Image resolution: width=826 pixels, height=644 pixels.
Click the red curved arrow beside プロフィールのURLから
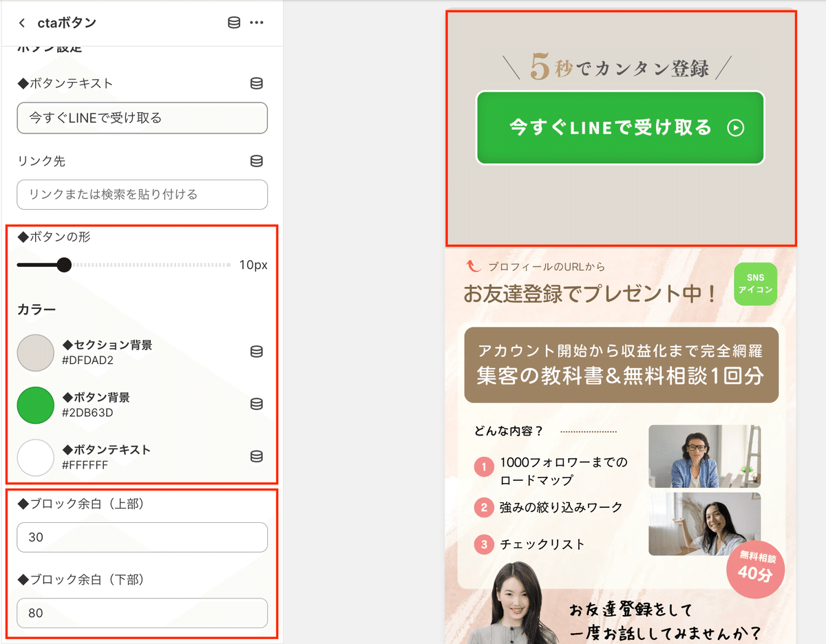click(474, 266)
